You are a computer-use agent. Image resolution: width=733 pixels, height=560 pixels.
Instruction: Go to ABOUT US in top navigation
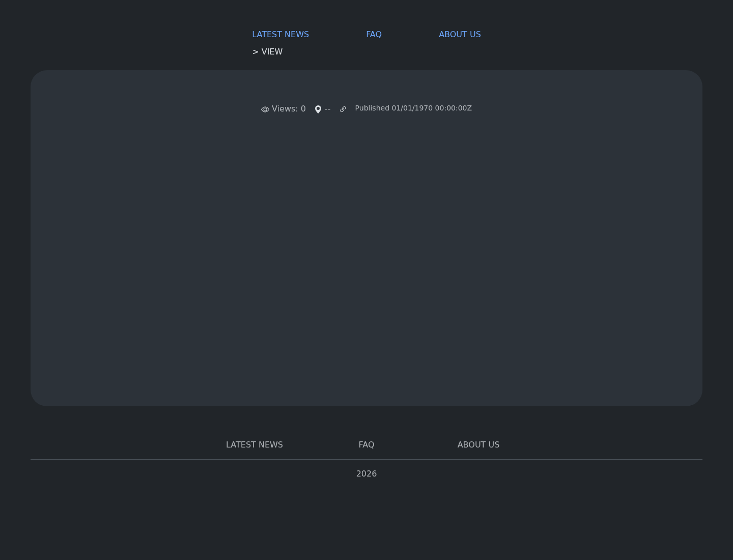click(460, 34)
